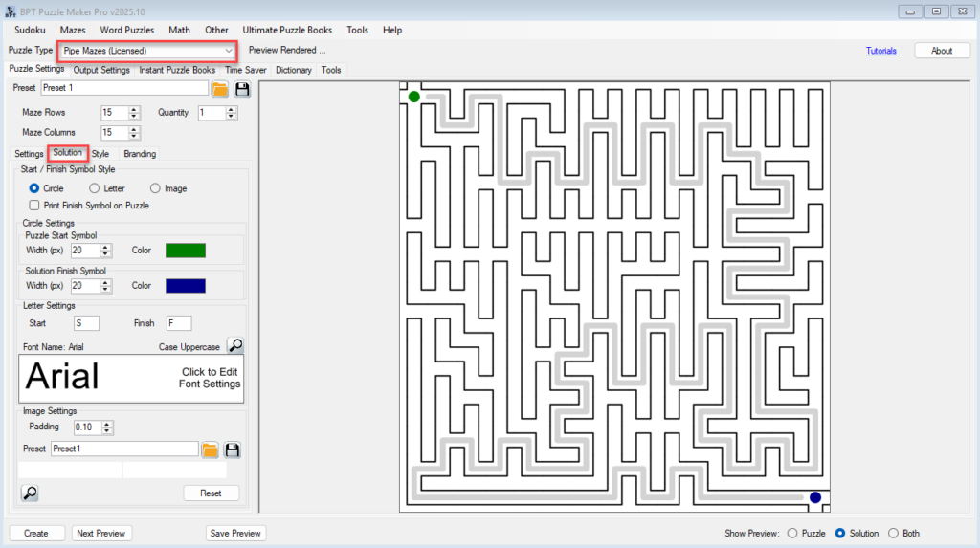Click the Start letter field
The image size is (980, 548).
point(86,323)
